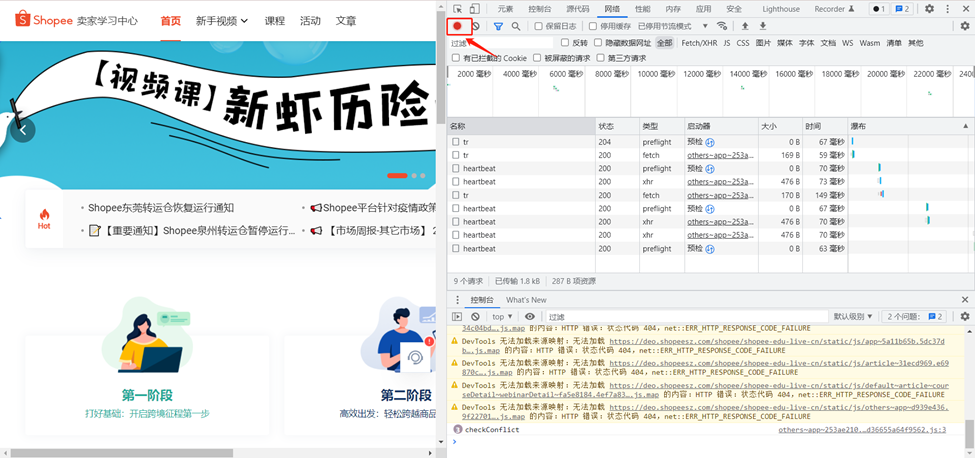Create live expression eye icon
This screenshot has width=975, height=458.
click(530, 316)
